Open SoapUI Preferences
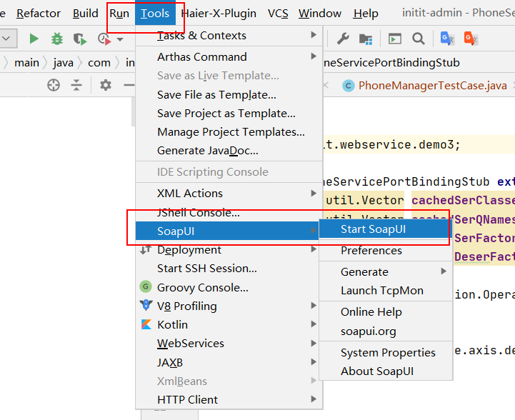The image size is (515, 420). (x=386, y=250)
